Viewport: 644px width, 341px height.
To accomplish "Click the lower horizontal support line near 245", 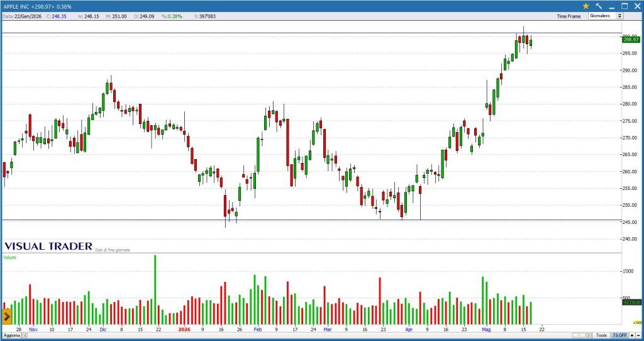I will [312, 220].
